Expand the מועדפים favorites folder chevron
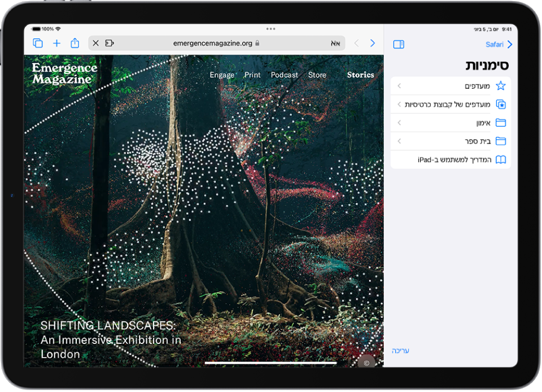The image size is (542, 392). pos(399,86)
